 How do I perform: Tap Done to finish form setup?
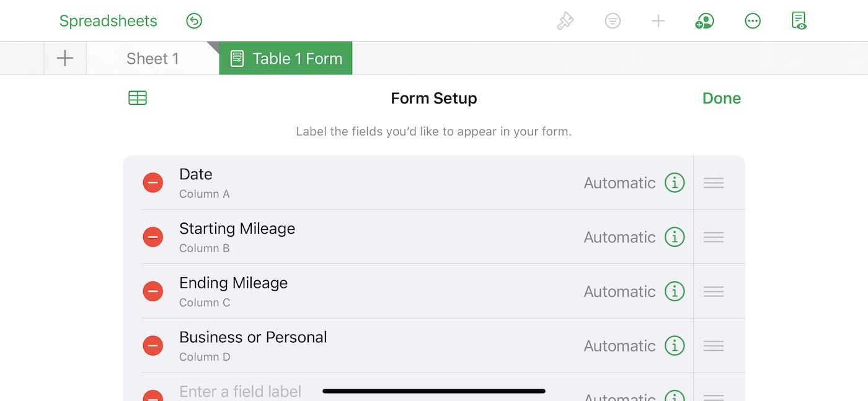click(721, 98)
